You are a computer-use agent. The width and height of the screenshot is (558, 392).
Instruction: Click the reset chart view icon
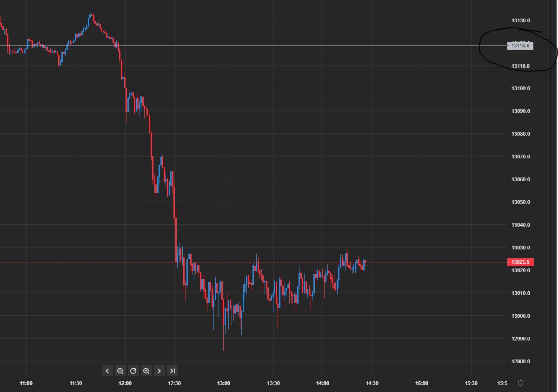point(133,371)
